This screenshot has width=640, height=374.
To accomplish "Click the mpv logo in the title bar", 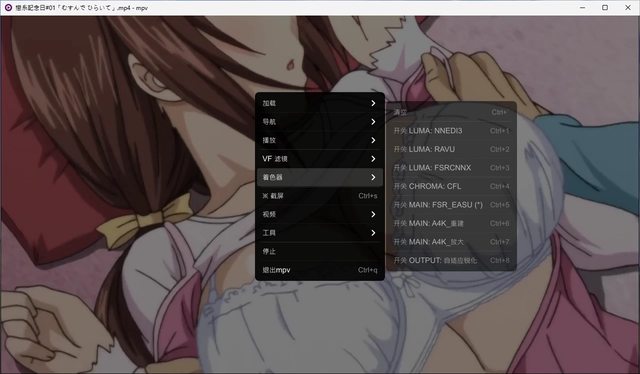I will point(8,7).
